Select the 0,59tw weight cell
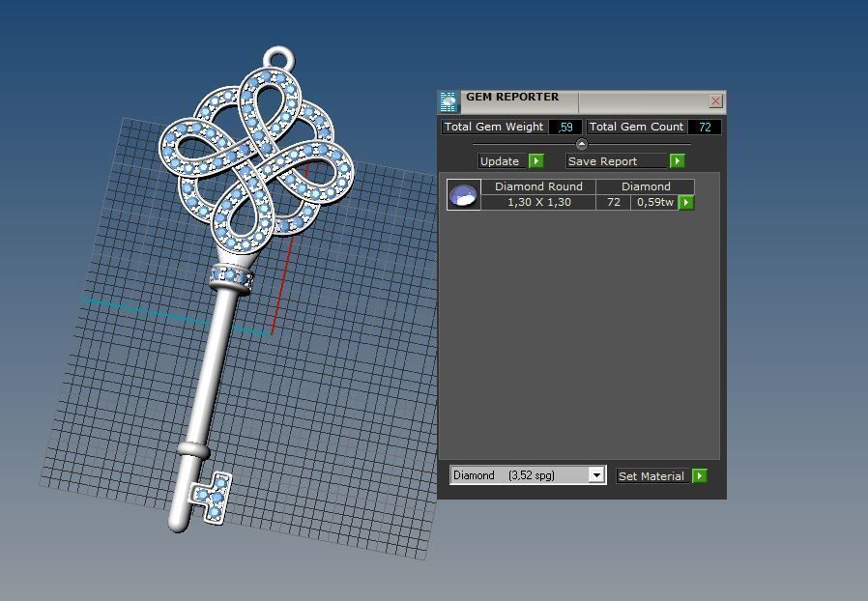This screenshot has width=868, height=601. pyautogui.click(x=654, y=202)
